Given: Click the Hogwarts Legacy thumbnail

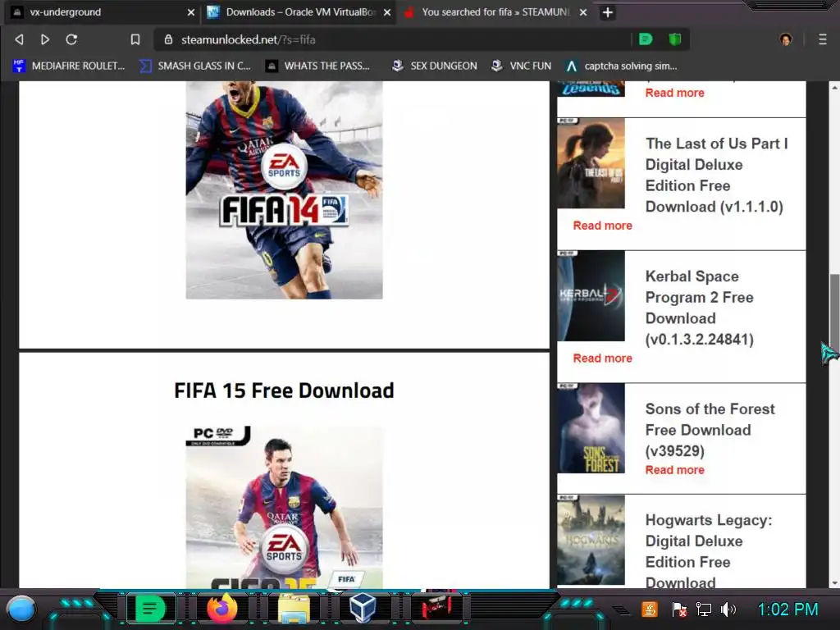Looking at the screenshot, I should [x=591, y=540].
